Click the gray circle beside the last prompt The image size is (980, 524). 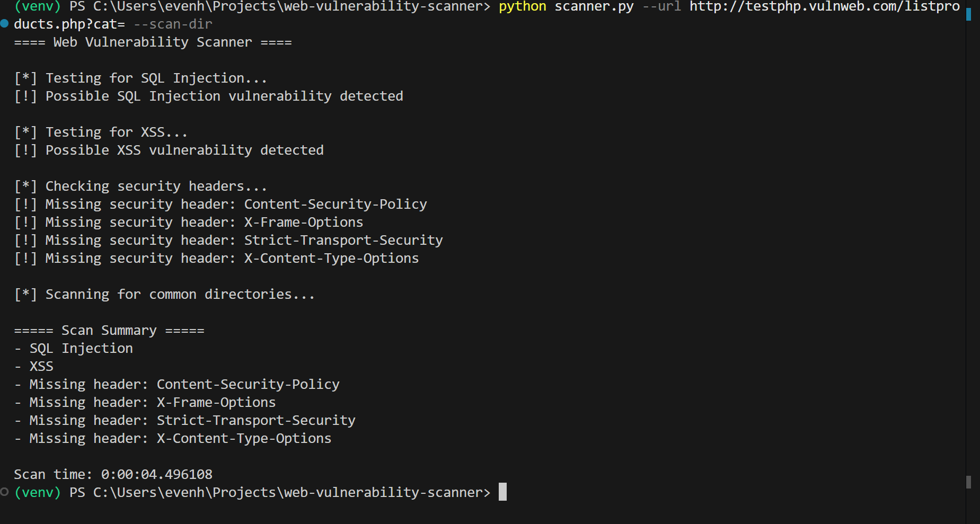coord(5,492)
